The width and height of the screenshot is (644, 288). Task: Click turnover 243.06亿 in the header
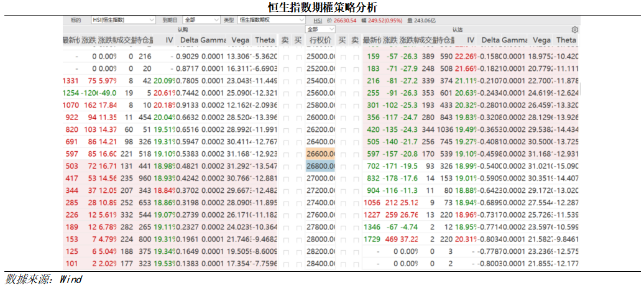tap(424, 20)
